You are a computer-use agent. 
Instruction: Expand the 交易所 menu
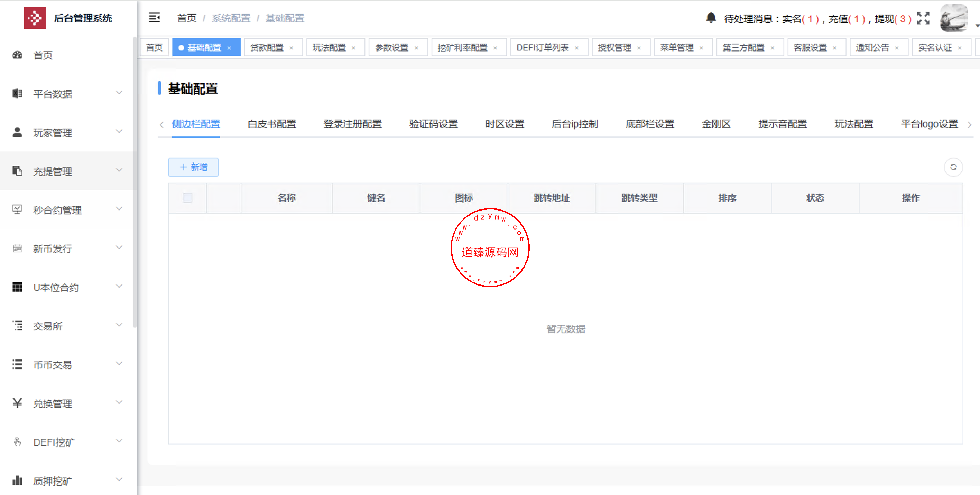(x=119, y=325)
